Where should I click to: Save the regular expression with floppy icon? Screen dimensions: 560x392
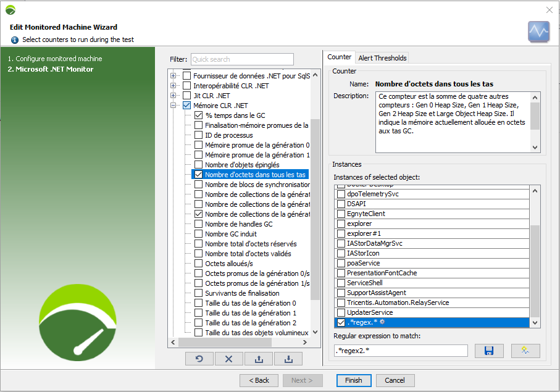pyautogui.click(x=489, y=351)
